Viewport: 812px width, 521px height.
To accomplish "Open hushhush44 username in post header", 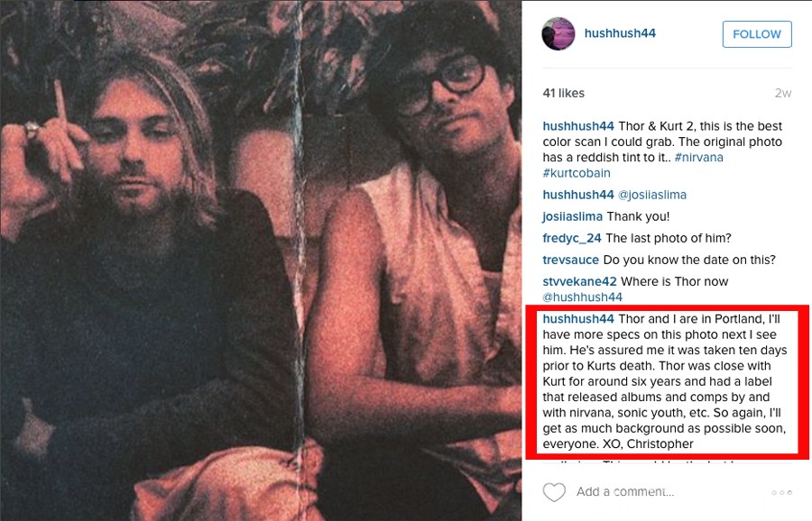I will pyautogui.click(x=620, y=33).
